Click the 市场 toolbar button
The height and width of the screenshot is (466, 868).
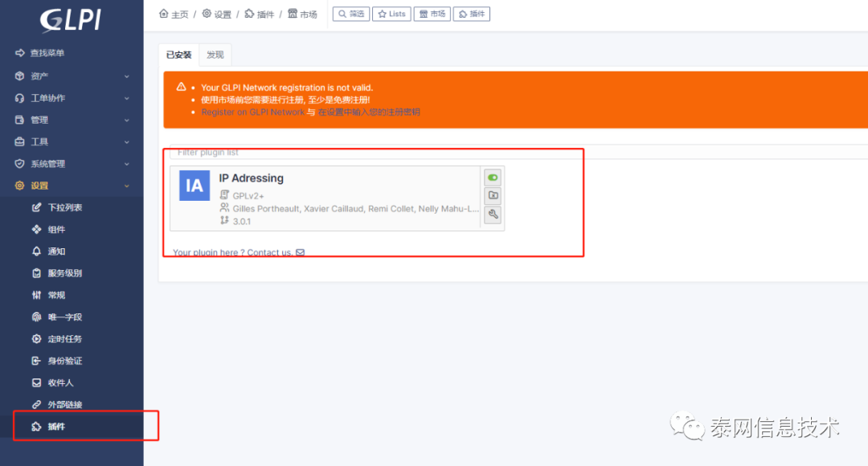[x=432, y=14]
